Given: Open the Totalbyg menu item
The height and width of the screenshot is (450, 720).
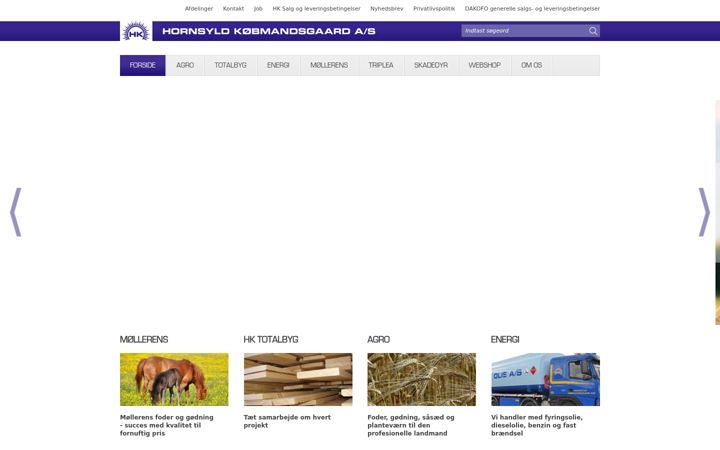Looking at the screenshot, I should click(x=231, y=65).
